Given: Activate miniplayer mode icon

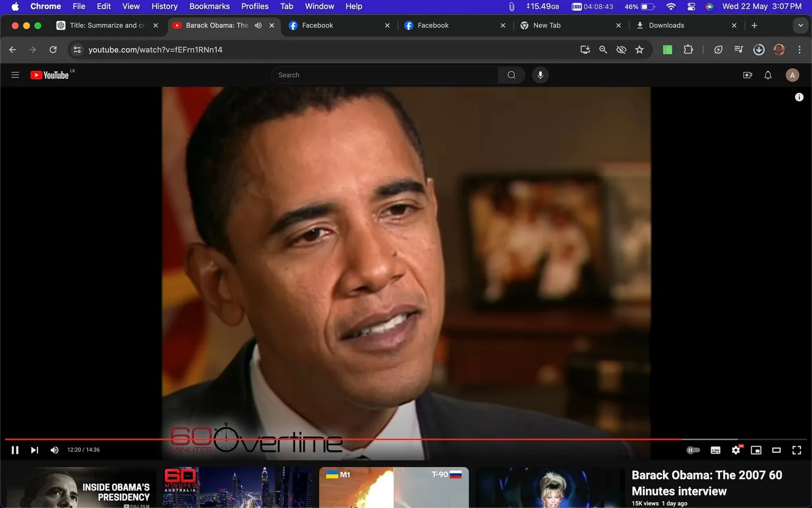Looking at the screenshot, I should coord(756,450).
